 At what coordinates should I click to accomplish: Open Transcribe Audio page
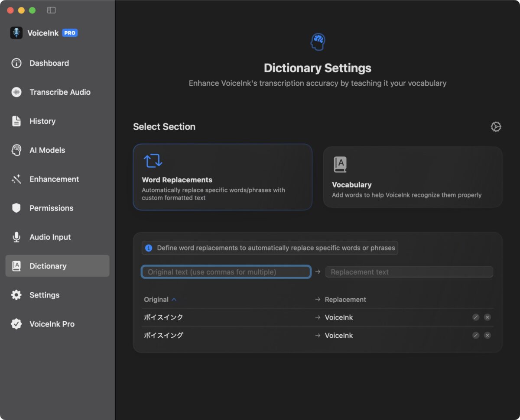(60, 92)
